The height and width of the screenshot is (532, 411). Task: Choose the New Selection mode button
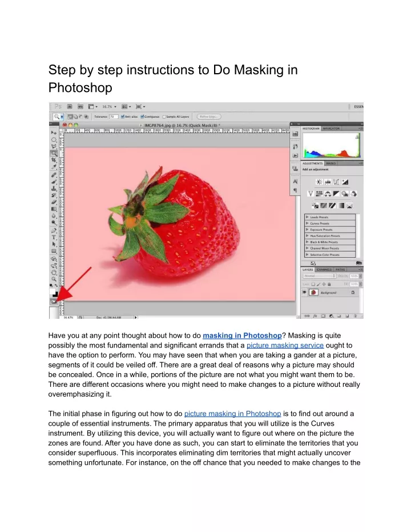[70, 117]
